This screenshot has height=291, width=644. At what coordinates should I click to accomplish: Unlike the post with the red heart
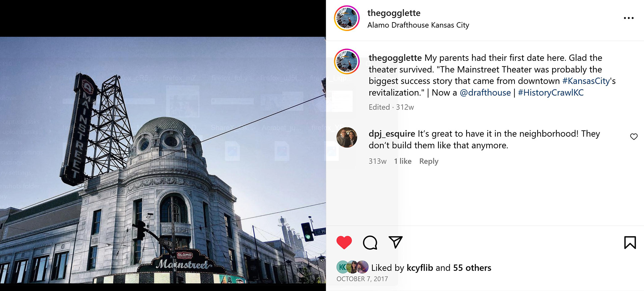(344, 242)
